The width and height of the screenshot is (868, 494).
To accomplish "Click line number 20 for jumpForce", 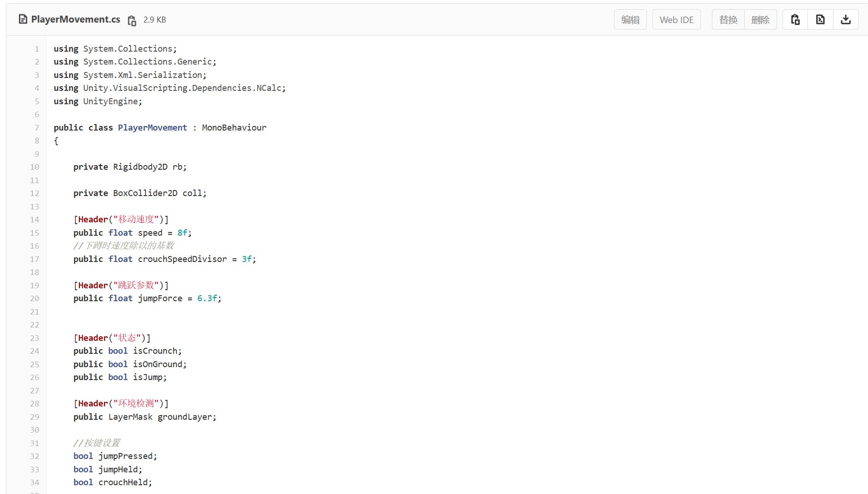I will 35,298.
